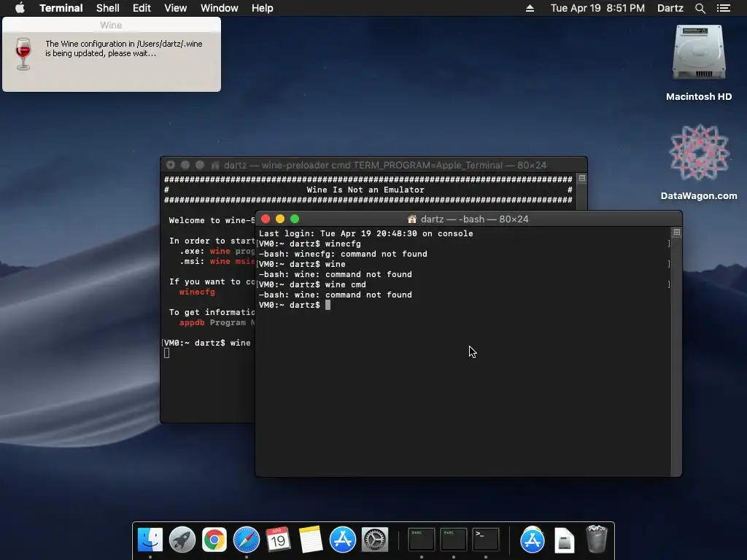Click home icon in wine-preloader window title
The image size is (747, 560).
[215, 166]
